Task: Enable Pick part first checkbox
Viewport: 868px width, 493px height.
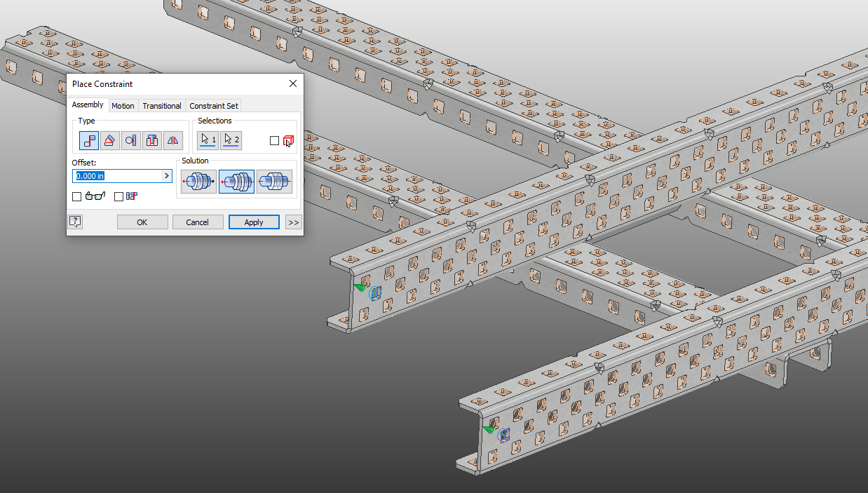Action: tap(274, 141)
